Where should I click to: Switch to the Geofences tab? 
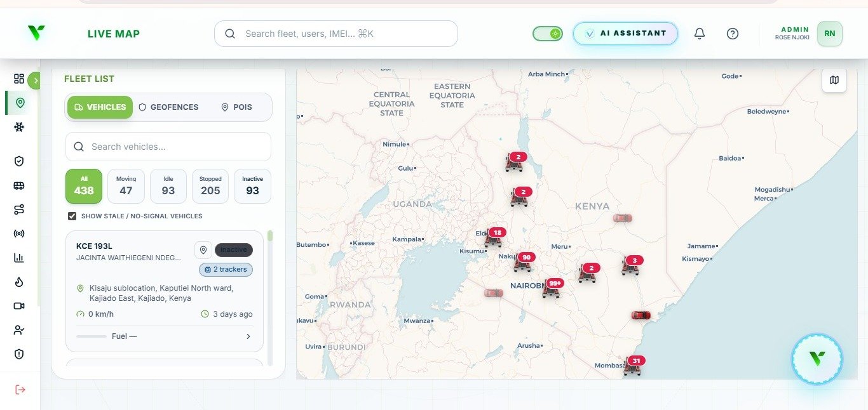pyautogui.click(x=168, y=107)
